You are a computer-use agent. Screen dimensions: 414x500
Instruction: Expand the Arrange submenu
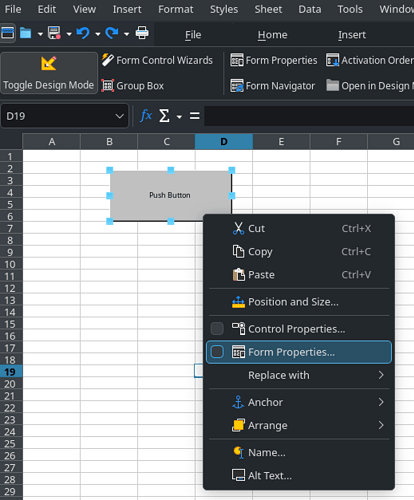pos(299,425)
